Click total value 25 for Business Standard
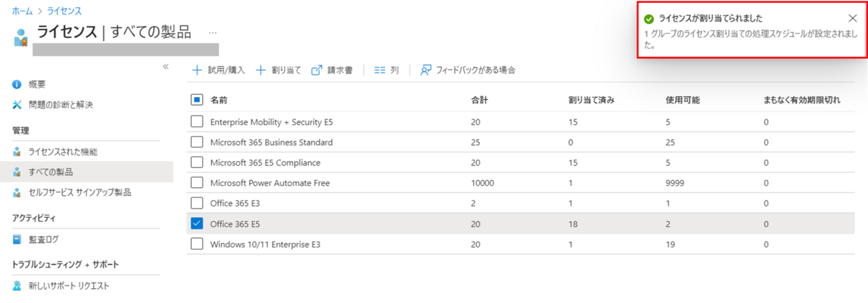 (x=476, y=142)
